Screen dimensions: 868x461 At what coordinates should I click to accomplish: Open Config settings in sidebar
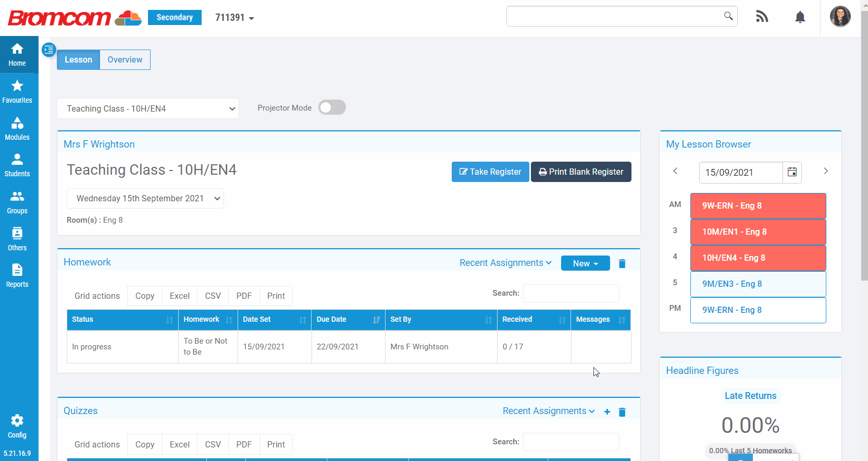pos(17,426)
